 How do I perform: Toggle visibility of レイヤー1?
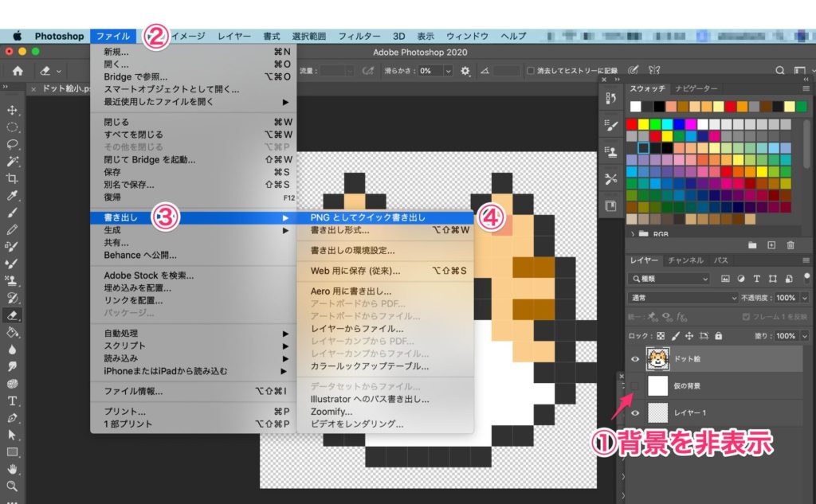point(636,411)
